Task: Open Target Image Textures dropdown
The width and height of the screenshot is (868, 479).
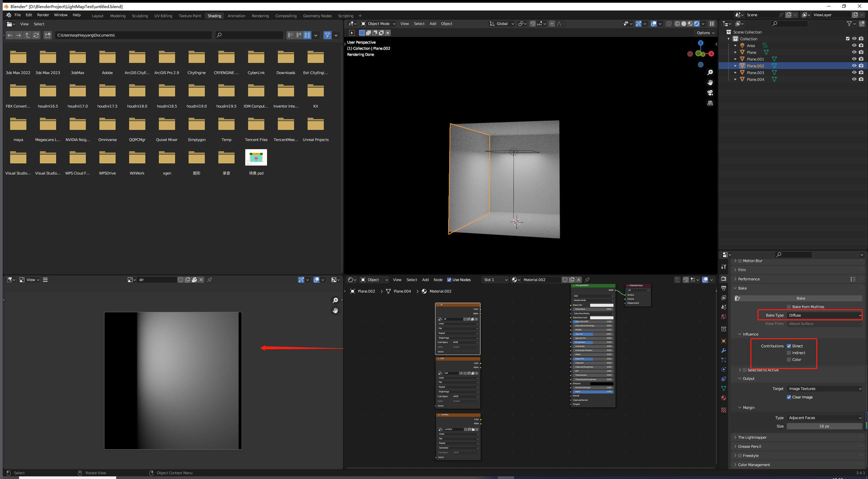Action: point(824,389)
